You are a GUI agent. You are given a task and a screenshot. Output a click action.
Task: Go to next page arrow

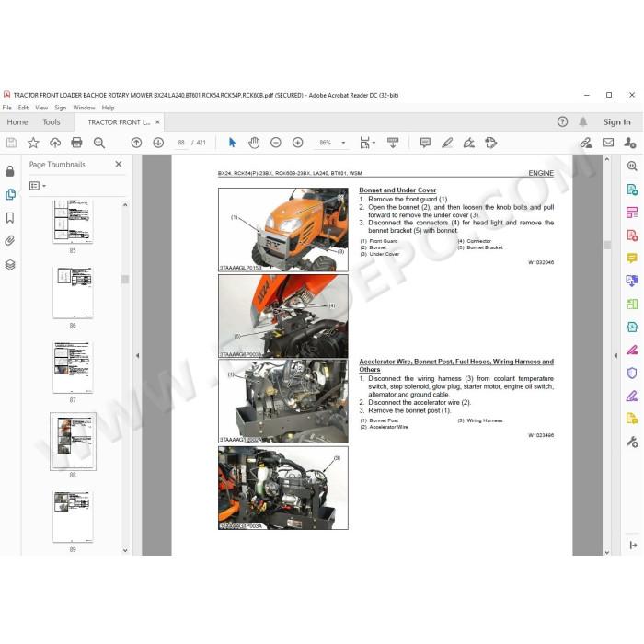click(158, 143)
